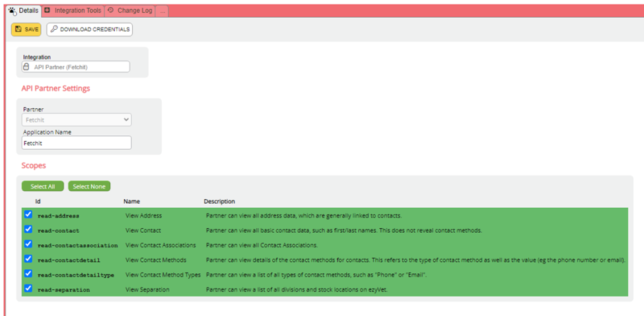Toggle the read-contact scope checkbox
644x316 pixels.
tap(28, 230)
